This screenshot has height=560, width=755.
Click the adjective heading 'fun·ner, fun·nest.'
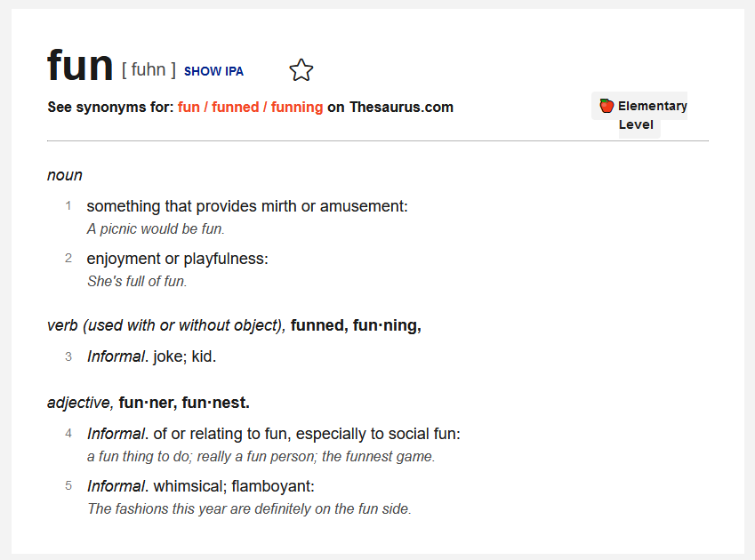pyautogui.click(x=184, y=403)
